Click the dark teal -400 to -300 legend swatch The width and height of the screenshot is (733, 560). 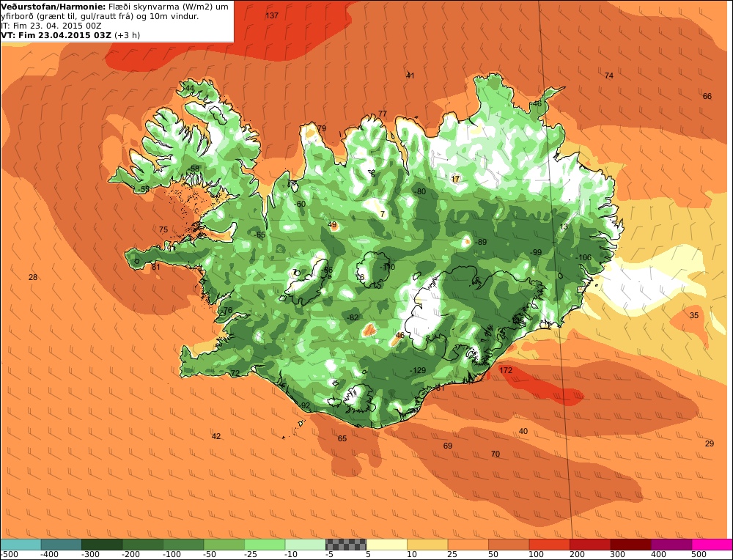(62, 545)
